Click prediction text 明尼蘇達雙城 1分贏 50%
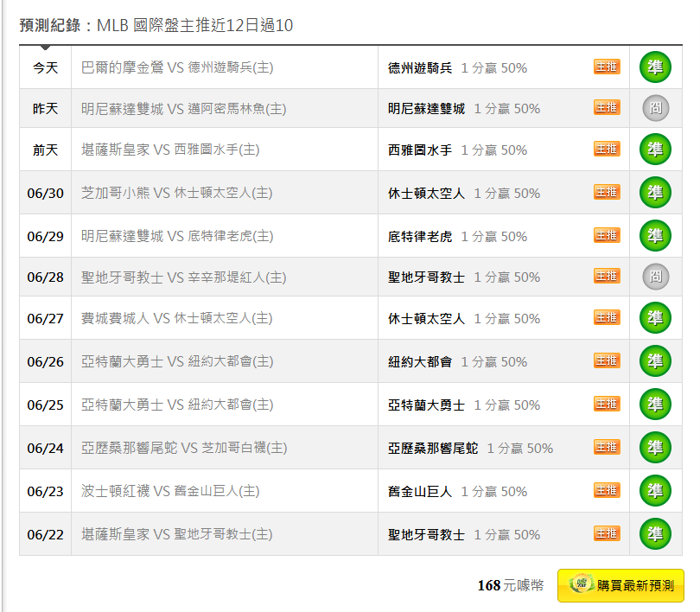The width and height of the screenshot is (700, 612). click(x=464, y=108)
